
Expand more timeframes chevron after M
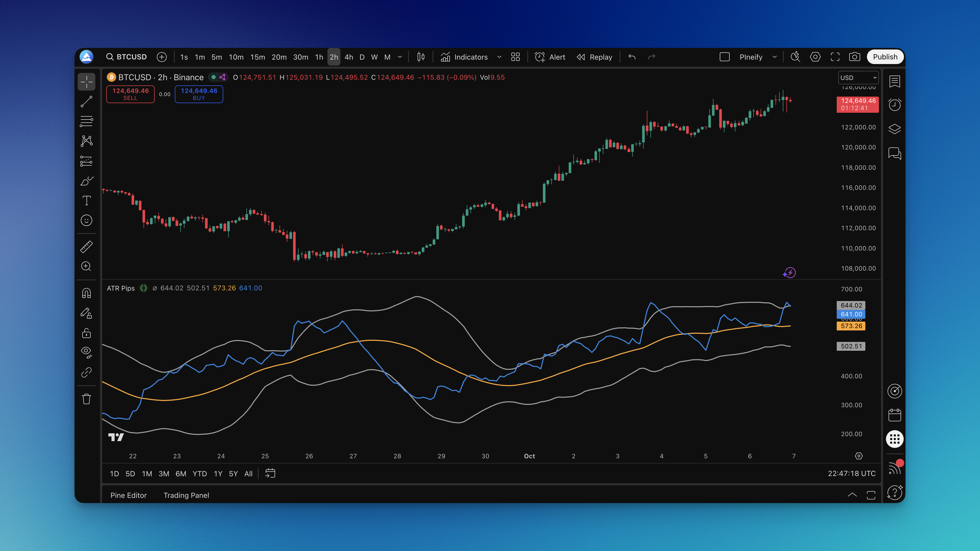click(x=400, y=57)
